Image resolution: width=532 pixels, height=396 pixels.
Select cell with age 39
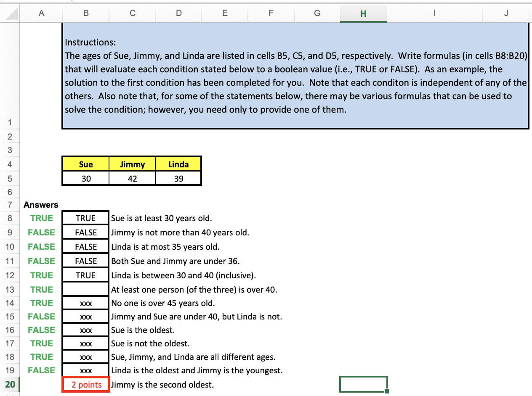pyautogui.click(x=178, y=179)
